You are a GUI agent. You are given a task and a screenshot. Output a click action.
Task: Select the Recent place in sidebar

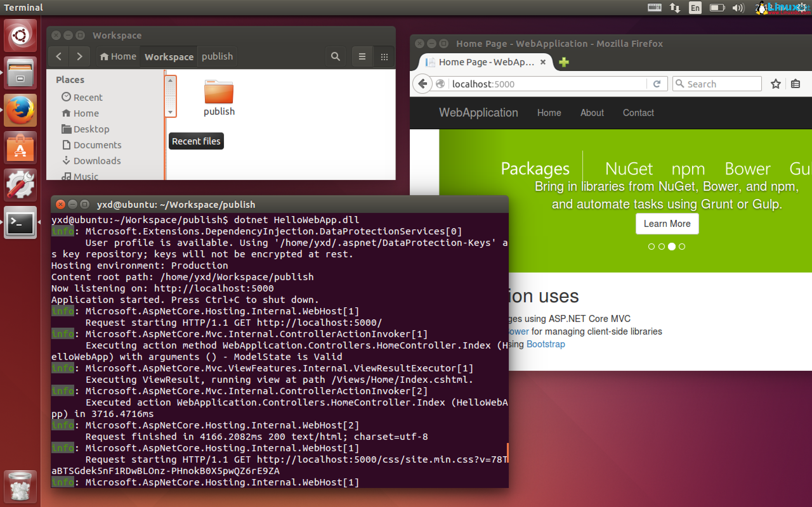point(88,97)
